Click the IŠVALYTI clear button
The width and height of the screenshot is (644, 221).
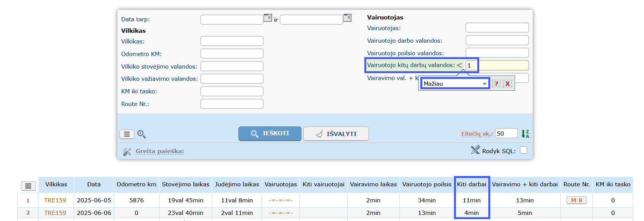click(x=336, y=134)
